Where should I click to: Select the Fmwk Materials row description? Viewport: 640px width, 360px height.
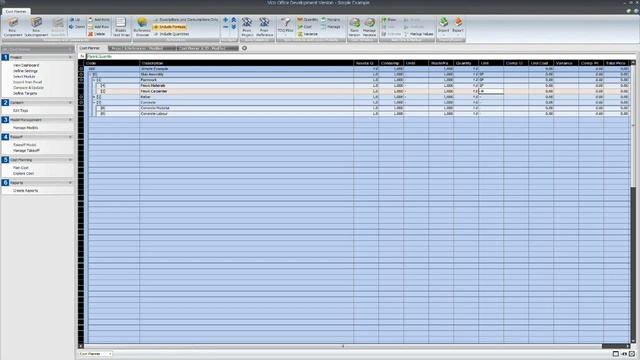tap(153, 86)
